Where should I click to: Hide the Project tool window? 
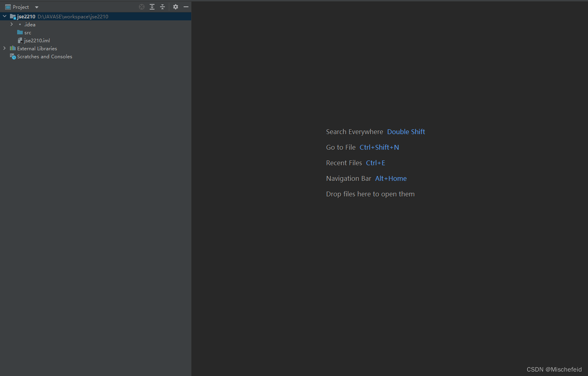point(186,7)
